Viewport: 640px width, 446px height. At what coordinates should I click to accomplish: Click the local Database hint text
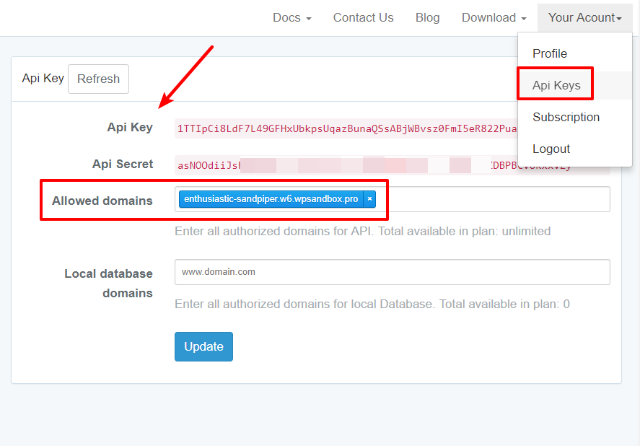click(x=372, y=304)
